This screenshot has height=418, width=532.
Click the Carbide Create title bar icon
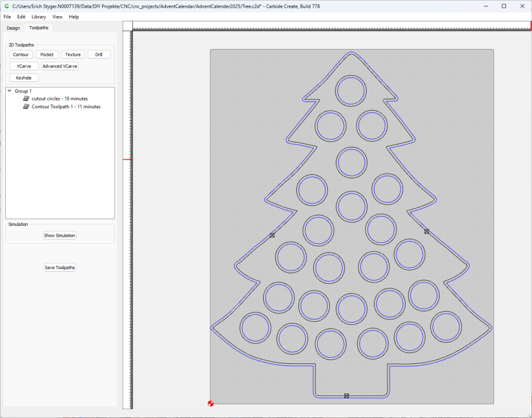[6, 6]
